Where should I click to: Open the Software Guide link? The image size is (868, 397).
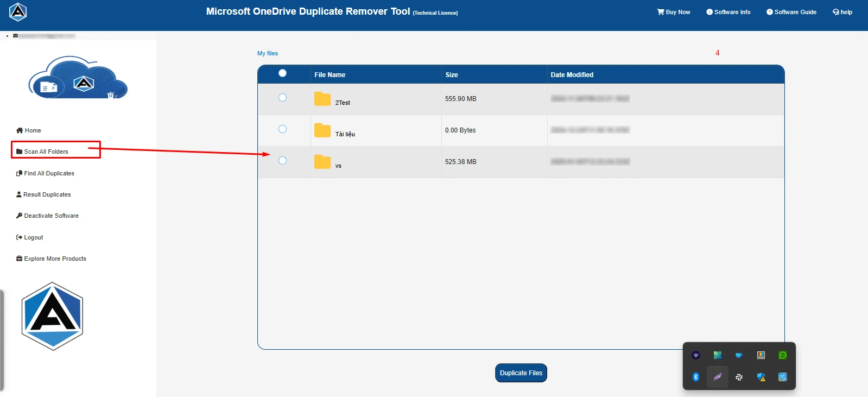coord(791,12)
